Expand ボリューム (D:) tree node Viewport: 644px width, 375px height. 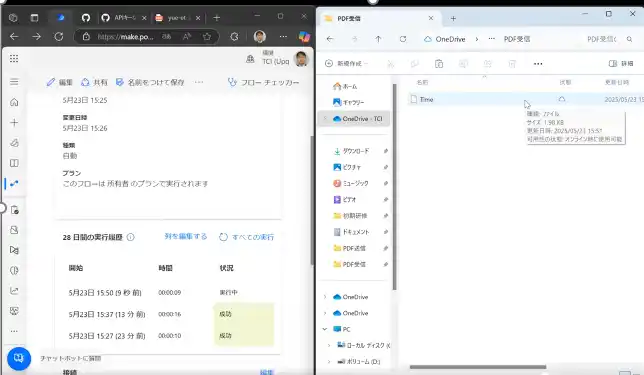click(329, 361)
